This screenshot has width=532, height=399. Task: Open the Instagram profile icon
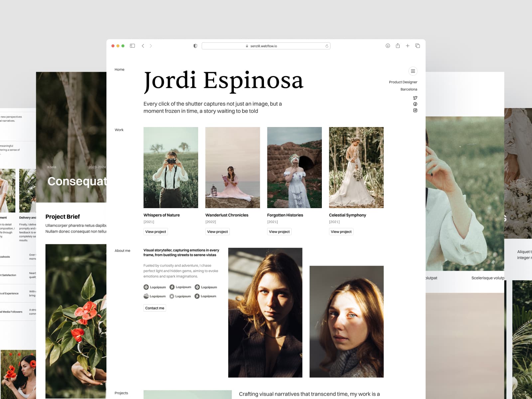tap(415, 110)
